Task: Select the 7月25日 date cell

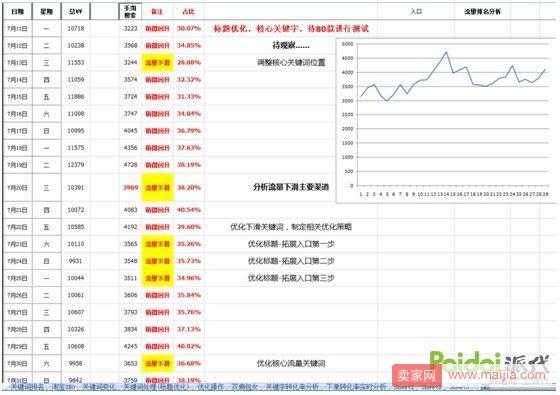Action: tap(18, 278)
